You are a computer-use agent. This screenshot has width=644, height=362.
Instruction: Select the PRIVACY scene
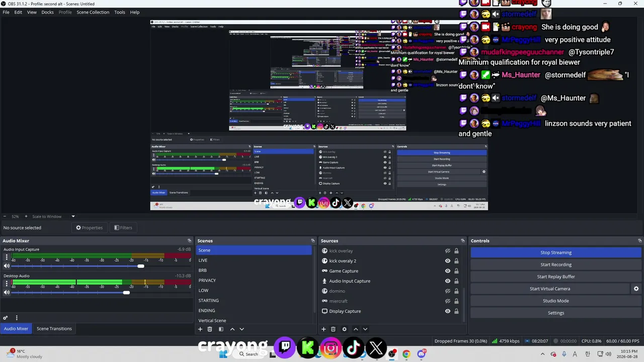click(x=254, y=281)
